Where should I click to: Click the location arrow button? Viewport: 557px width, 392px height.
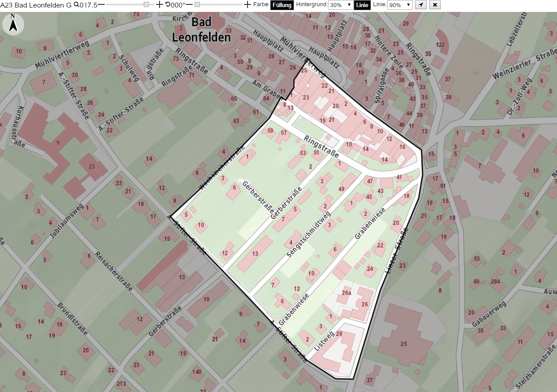(421, 5)
